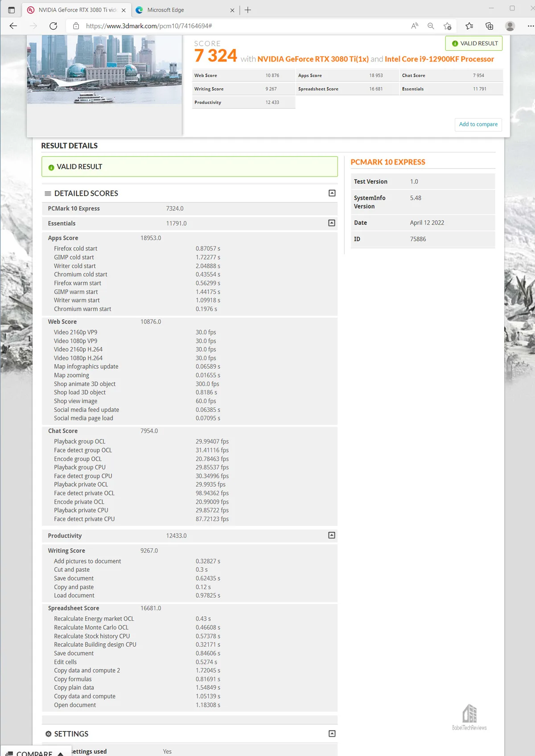Viewport: 535px width, 756px height.
Task: Click the Copy formulas row label
Action: 73,679
